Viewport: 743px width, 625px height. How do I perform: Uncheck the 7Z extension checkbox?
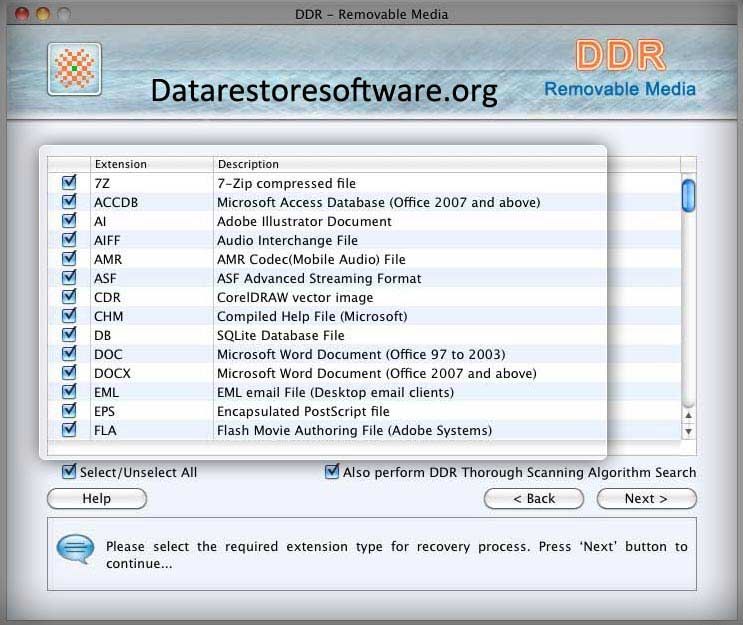[x=69, y=183]
